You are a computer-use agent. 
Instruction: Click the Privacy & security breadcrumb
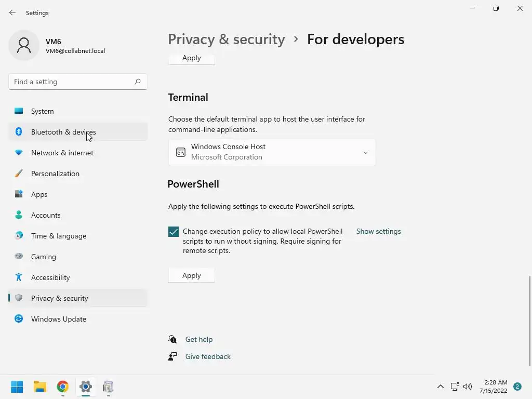pyautogui.click(x=227, y=39)
